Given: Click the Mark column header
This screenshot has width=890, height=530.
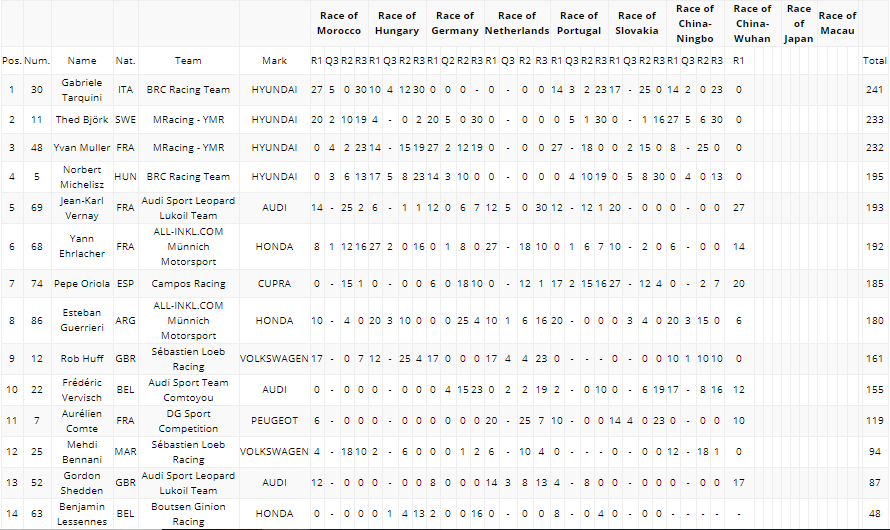Looking at the screenshot, I should (274, 61).
